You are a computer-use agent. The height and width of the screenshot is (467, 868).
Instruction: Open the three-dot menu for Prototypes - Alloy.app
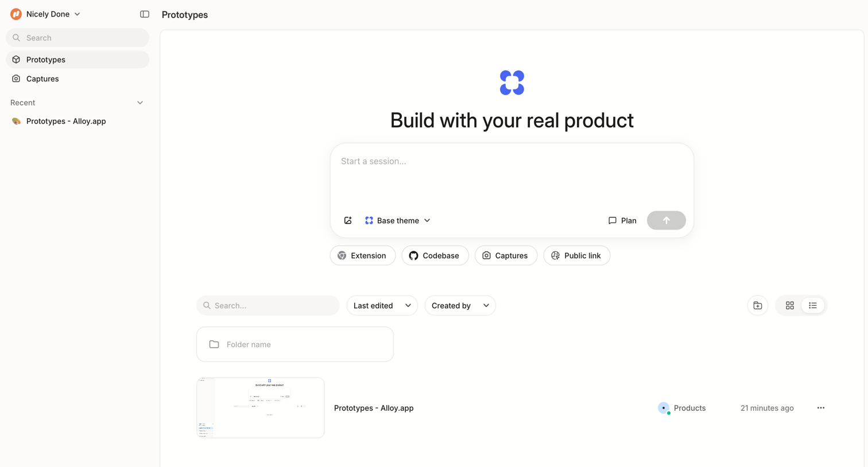[821, 408]
